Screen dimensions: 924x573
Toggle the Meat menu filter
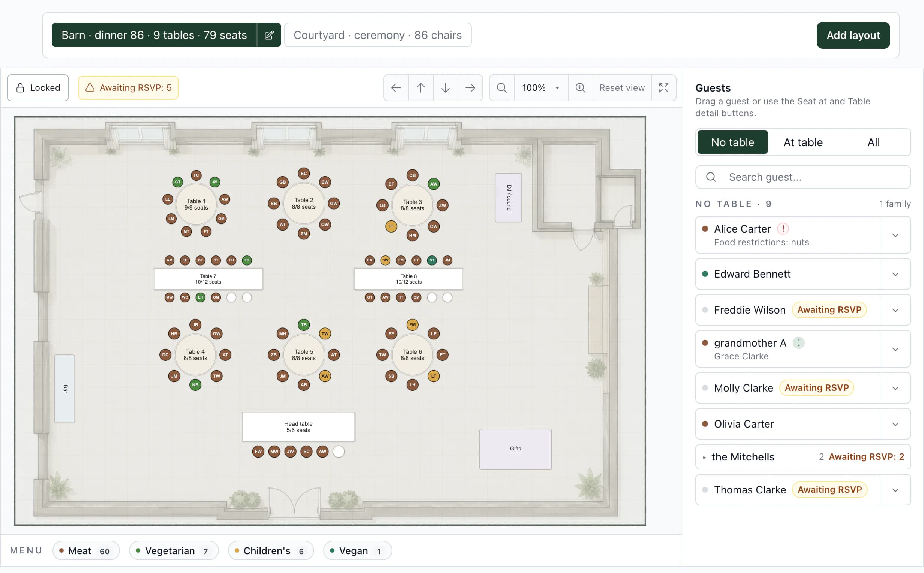point(86,551)
